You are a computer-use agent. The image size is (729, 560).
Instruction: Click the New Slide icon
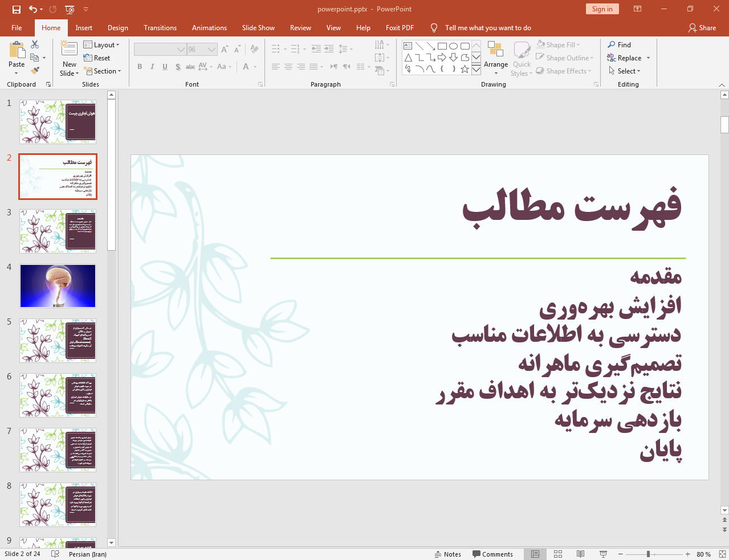point(69,50)
